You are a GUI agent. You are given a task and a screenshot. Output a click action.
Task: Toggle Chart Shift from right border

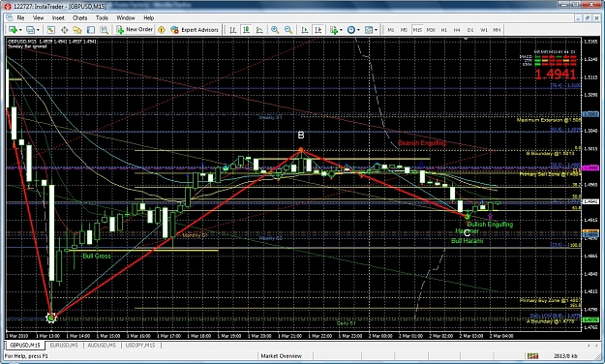coord(318,30)
